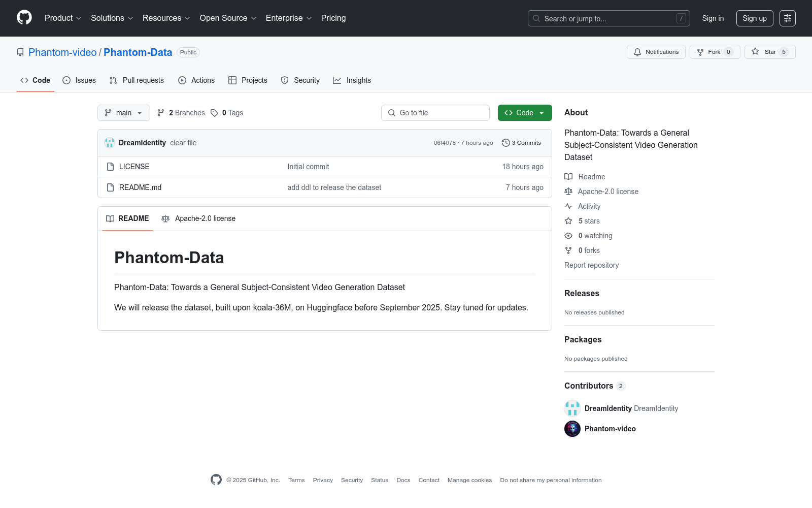Screen dimensions: 812x508
Task: View the 0 watching list
Action: tap(588, 236)
